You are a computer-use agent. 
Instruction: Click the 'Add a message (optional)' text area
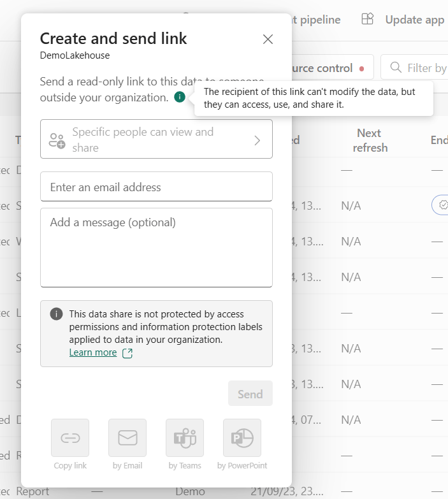(x=156, y=247)
